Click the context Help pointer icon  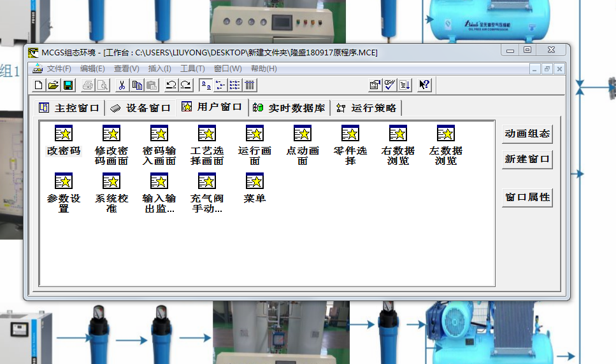pos(424,85)
